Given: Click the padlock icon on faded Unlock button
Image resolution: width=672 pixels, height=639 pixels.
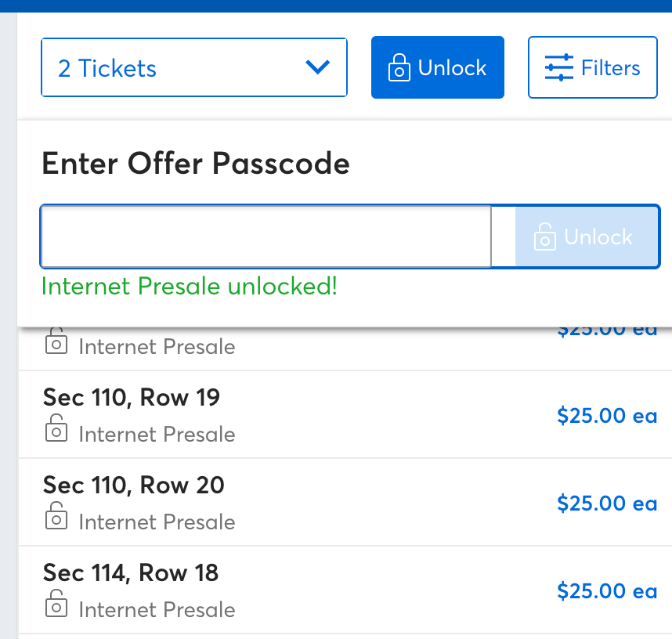Looking at the screenshot, I should (544, 236).
